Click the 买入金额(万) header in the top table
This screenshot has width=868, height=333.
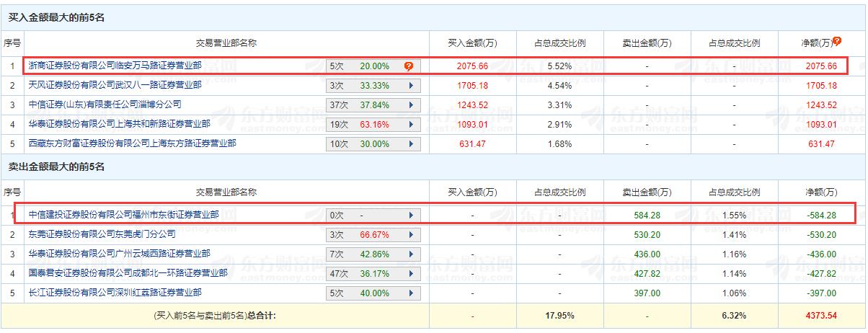[473, 43]
